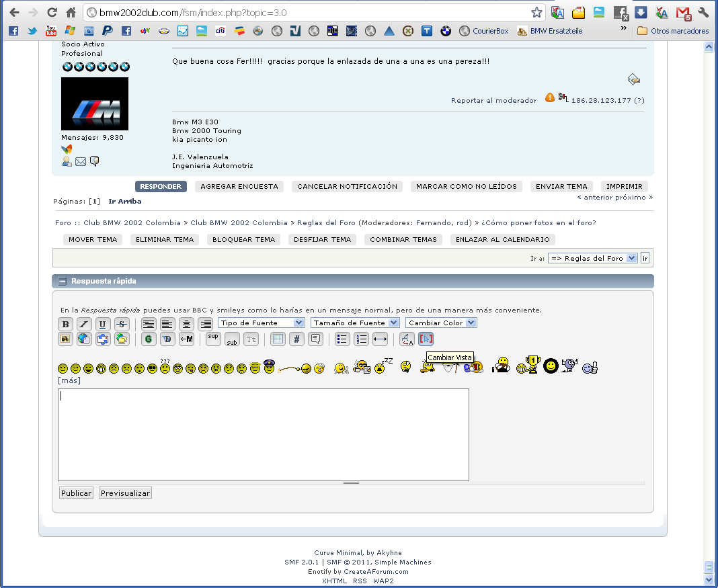Image resolution: width=718 pixels, height=588 pixels.
Task: Click the Publicar button
Action: (x=76, y=493)
